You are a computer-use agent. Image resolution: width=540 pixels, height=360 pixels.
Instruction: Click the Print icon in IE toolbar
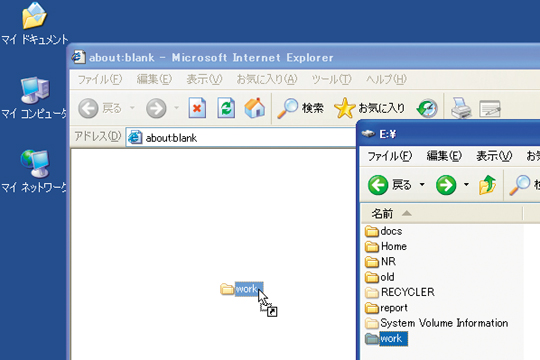[461, 108]
